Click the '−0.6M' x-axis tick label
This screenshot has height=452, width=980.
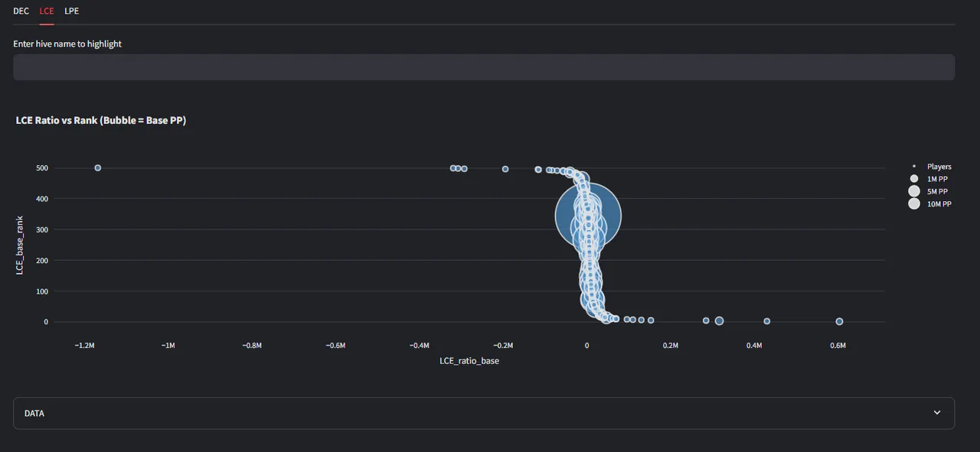pyautogui.click(x=335, y=346)
